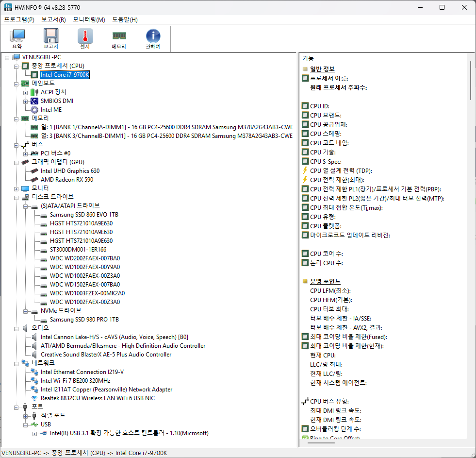The height and width of the screenshot is (458, 476).
Task: Select Intel Cannon Lake-H/S cAVS audio item
Action: pos(114,337)
